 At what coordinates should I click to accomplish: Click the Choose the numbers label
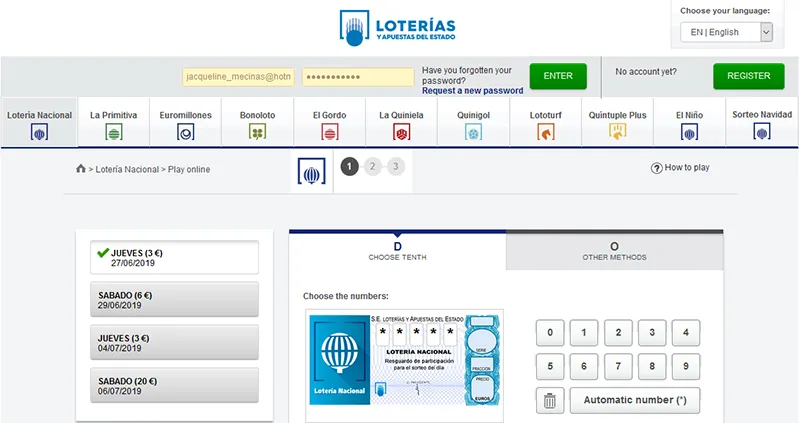coord(345,296)
